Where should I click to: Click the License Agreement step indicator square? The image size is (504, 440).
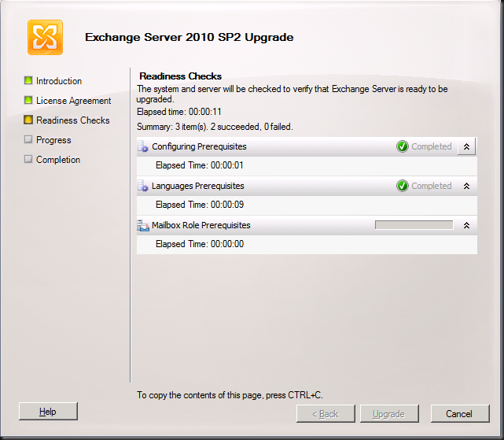28,100
